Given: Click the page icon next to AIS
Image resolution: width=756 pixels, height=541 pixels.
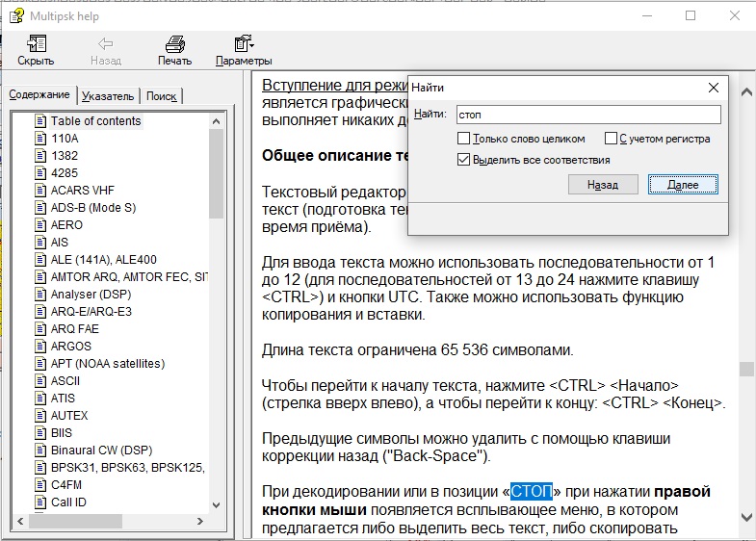Looking at the screenshot, I should [x=41, y=243].
